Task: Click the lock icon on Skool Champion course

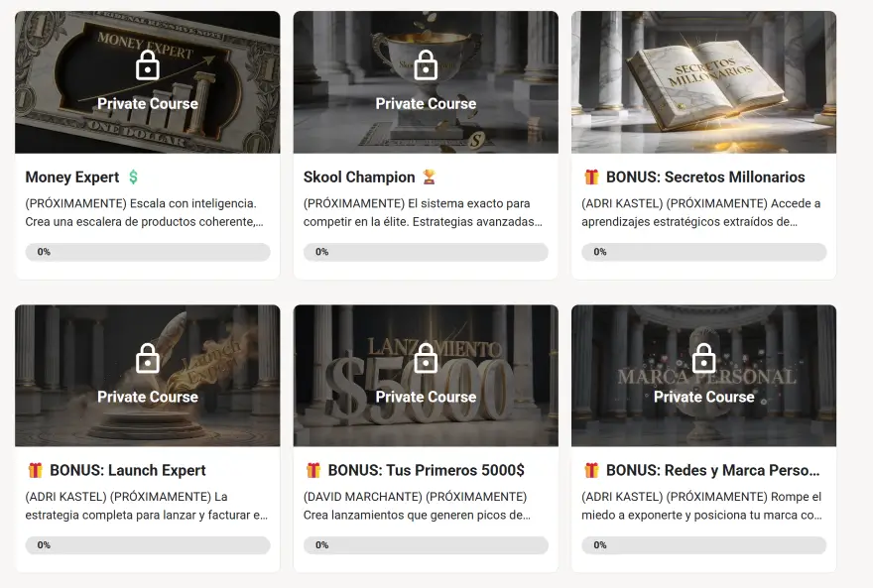Action: 426,66
